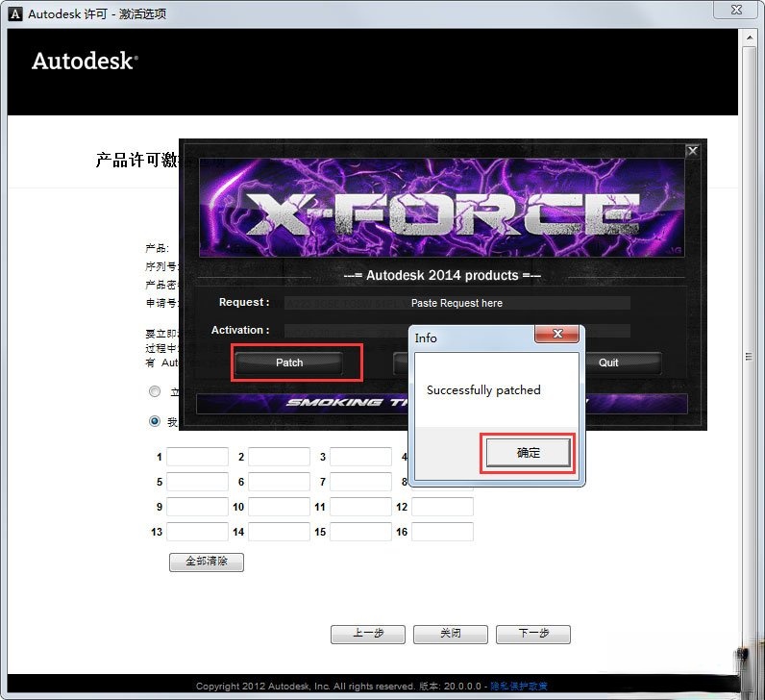This screenshot has width=765, height=700.
Task: Click activation code field 6
Action: [x=279, y=482]
